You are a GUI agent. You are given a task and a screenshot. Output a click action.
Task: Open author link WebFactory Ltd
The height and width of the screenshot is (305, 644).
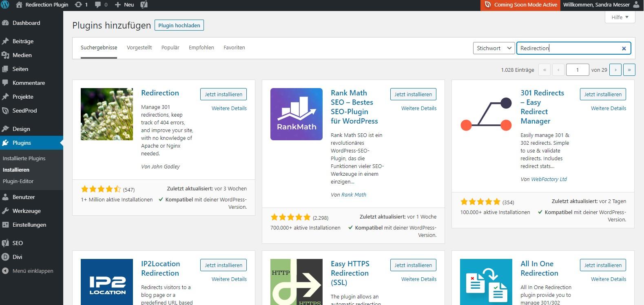[549, 179]
